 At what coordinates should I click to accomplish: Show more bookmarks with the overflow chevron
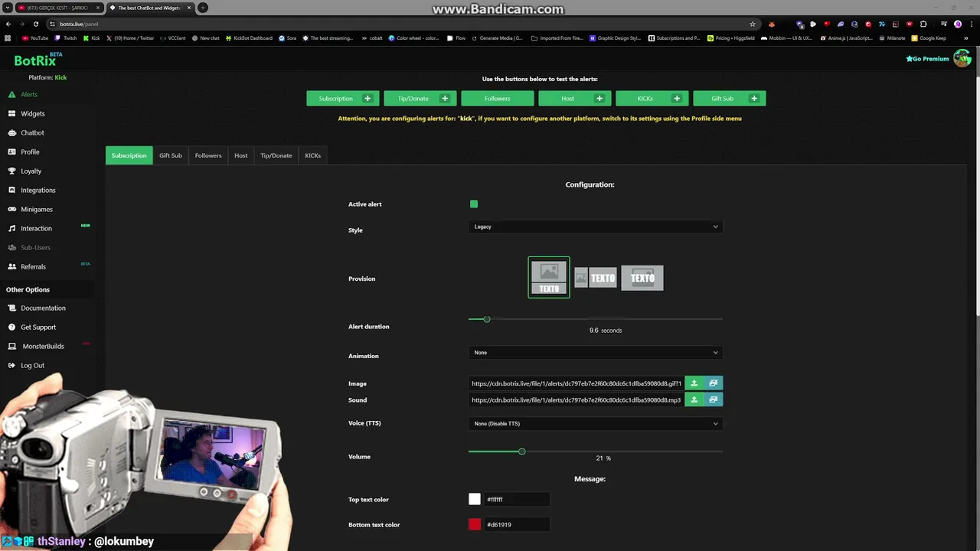coord(968,37)
